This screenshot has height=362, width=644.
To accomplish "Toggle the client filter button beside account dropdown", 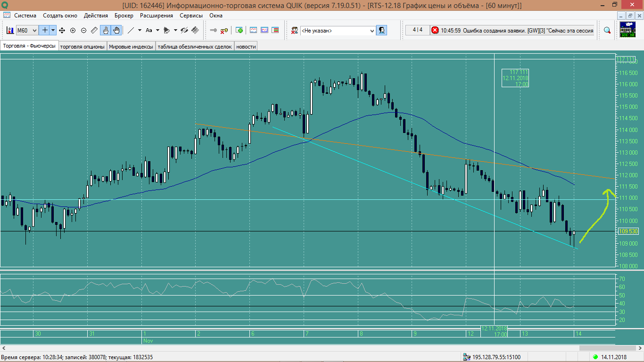I will 381,30.
